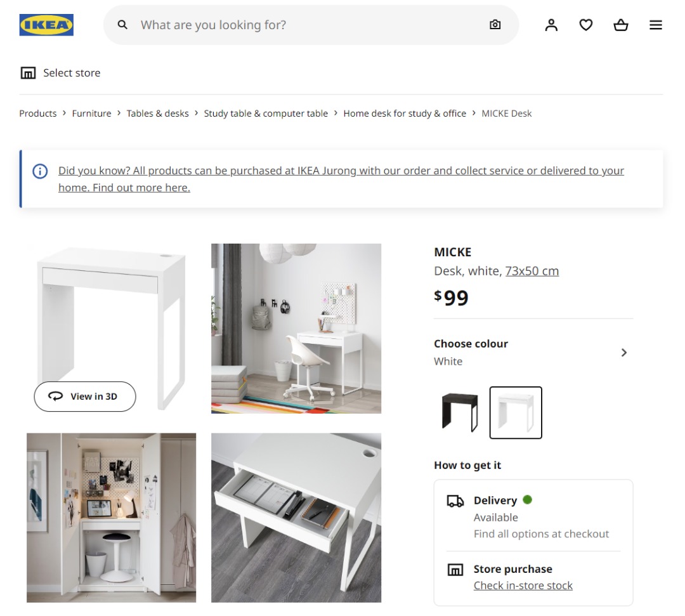The width and height of the screenshot is (685, 616).
Task: Select the black MICKE desk colour variant
Action: [458, 412]
